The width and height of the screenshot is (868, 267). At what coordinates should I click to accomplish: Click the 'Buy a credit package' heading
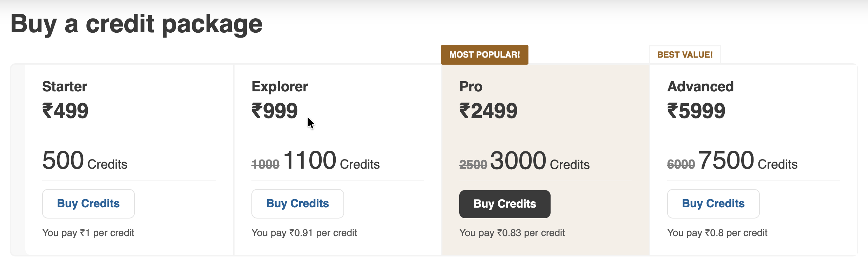pyautogui.click(x=137, y=24)
